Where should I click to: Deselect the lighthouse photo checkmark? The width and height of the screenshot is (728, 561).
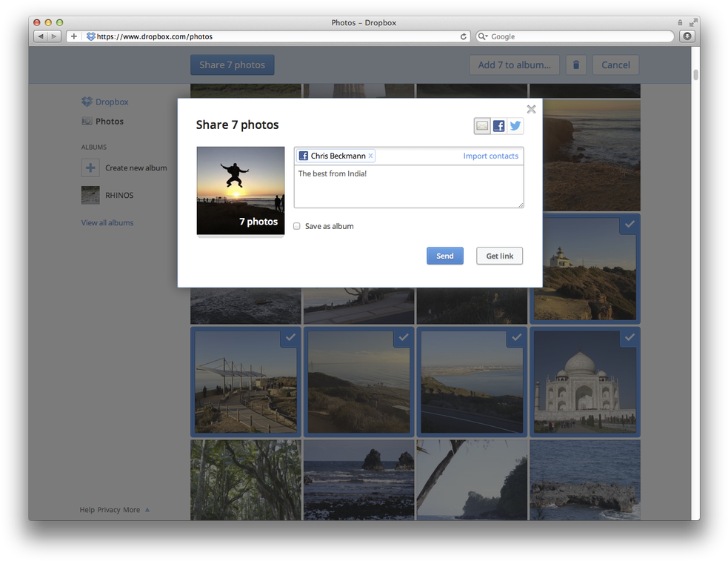point(630,225)
